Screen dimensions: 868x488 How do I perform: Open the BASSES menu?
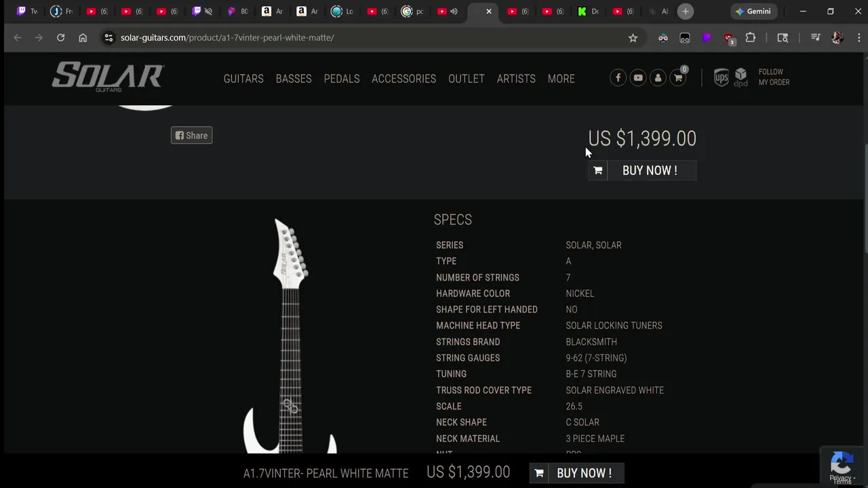294,79
